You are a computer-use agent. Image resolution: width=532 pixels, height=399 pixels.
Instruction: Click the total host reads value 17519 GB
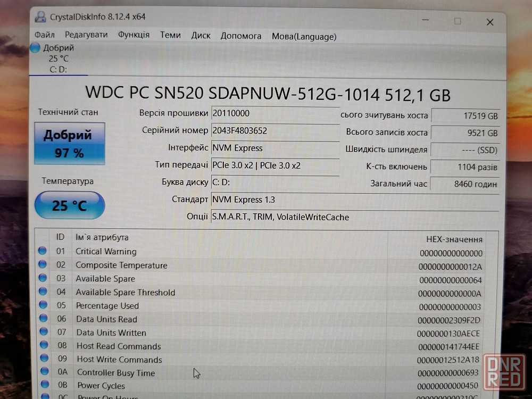[465, 115]
